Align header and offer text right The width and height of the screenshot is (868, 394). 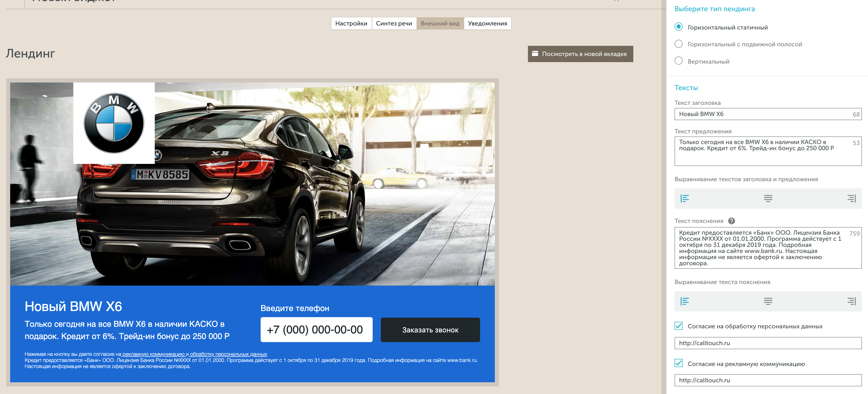tap(851, 199)
